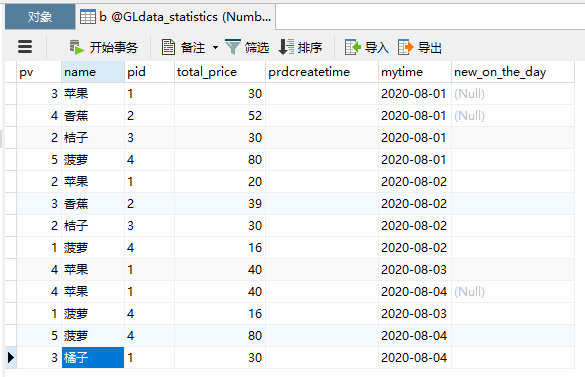Click the Sort (排序) icon
Viewport: 585px width, 377px height.
click(x=287, y=47)
